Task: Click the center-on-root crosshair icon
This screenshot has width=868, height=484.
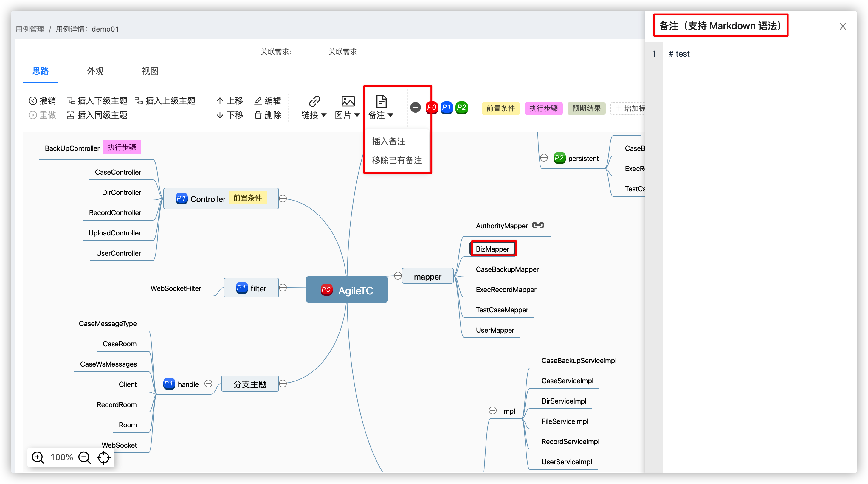Action: (103, 457)
